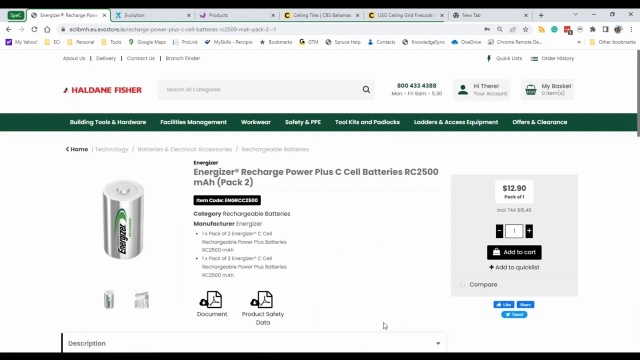
Task: Switch to USG Ceiling Grid Firecode tab
Action: point(405,15)
